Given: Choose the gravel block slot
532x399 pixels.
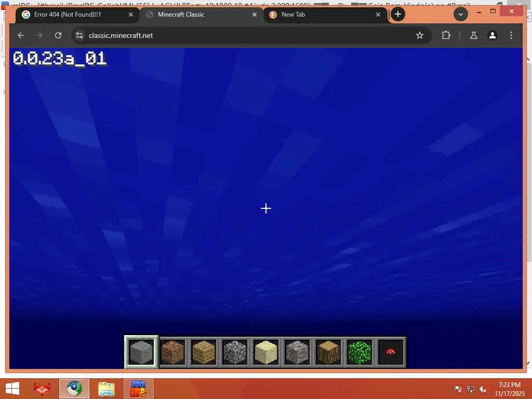Looking at the screenshot, I should [x=297, y=352].
